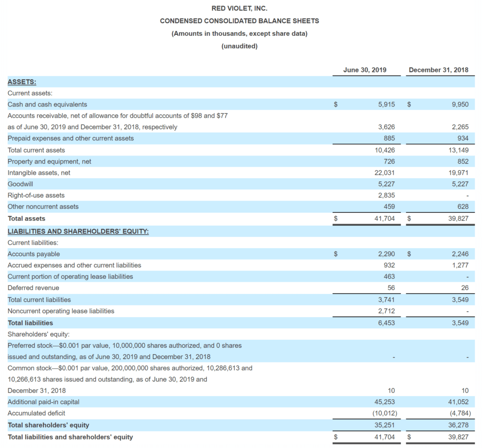Viewport: 482px width, 448px height.
Task: Select accounts payable value 2,290
Action: [x=386, y=254]
